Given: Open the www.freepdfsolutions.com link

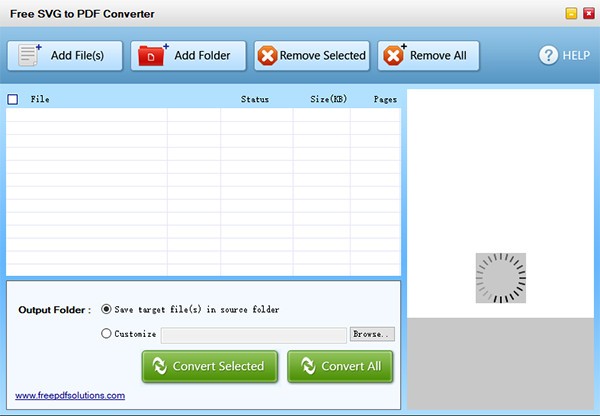Looking at the screenshot, I should tap(70, 395).
